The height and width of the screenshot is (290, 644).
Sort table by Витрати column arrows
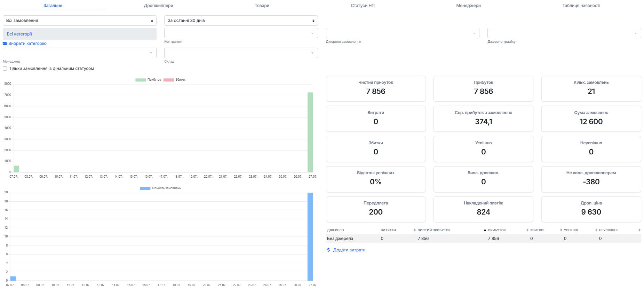(415, 230)
